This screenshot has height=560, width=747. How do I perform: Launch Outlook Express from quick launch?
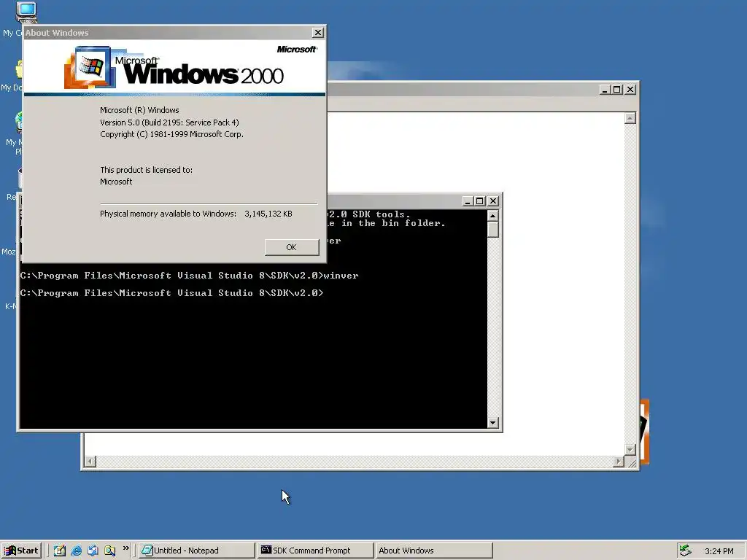tap(93, 551)
